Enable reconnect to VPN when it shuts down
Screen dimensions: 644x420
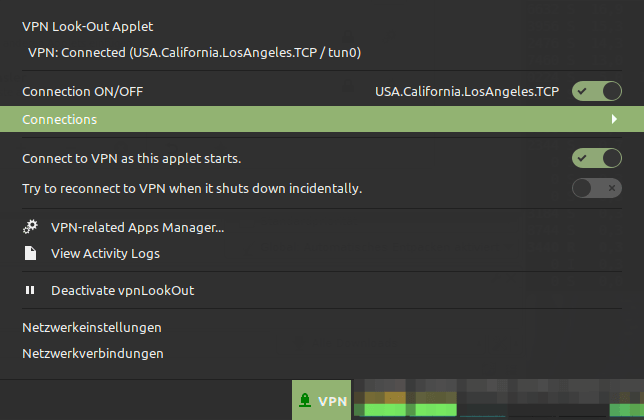(x=597, y=188)
